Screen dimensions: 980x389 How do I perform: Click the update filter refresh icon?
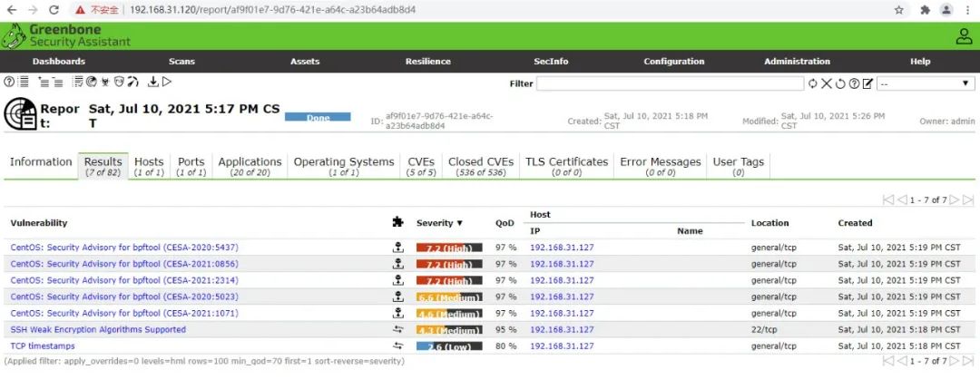pyautogui.click(x=812, y=83)
